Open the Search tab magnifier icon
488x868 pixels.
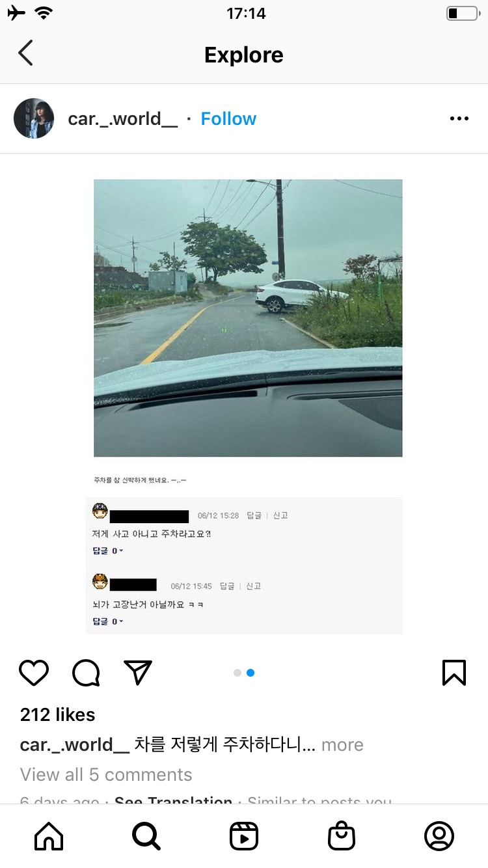pos(146,836)
